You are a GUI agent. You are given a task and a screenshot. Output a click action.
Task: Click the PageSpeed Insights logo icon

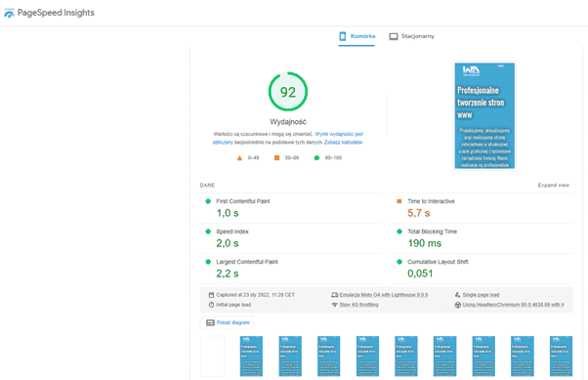(10, 13)
